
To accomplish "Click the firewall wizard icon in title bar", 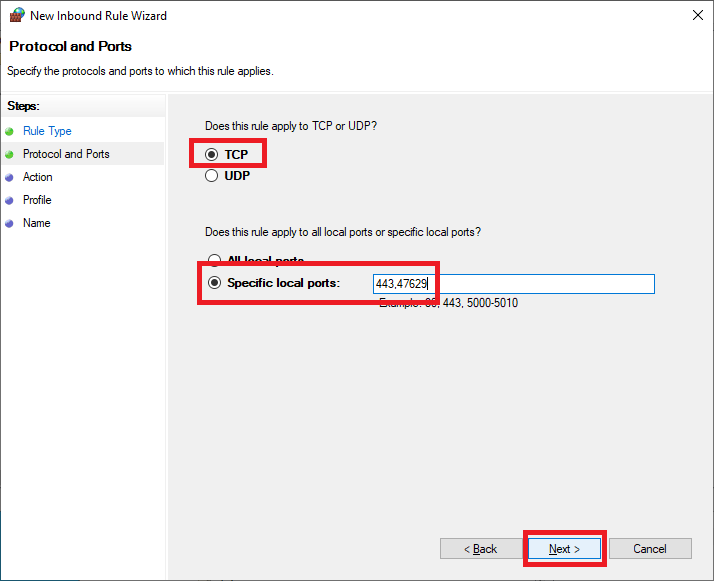I will (16, 16).
